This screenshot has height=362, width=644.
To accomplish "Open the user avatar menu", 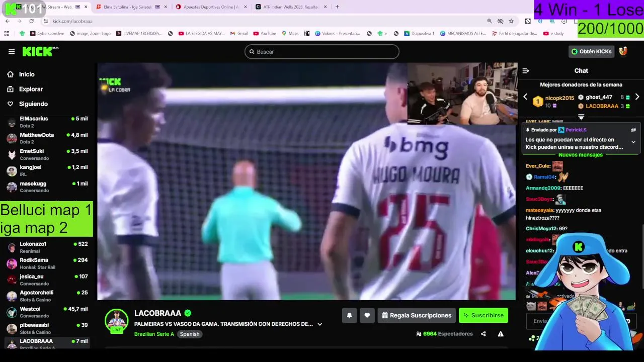I will click(623, 51).
